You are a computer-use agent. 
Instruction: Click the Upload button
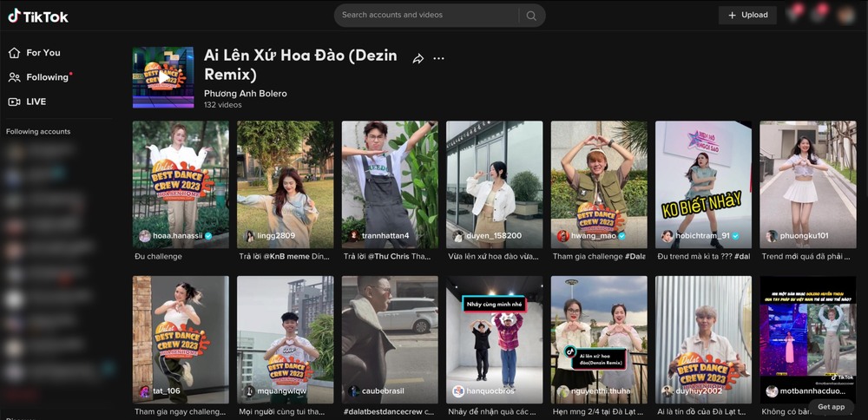[747, 15]
